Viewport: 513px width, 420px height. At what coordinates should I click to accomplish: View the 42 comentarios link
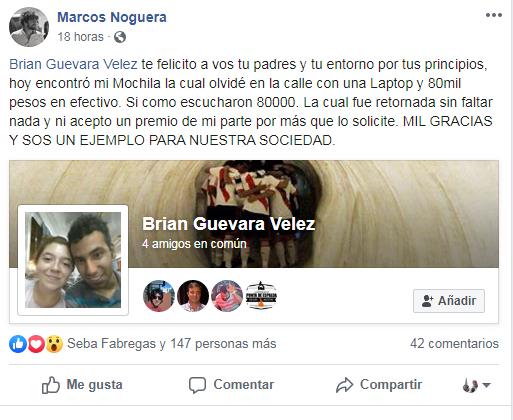click(x=454, y=343)
